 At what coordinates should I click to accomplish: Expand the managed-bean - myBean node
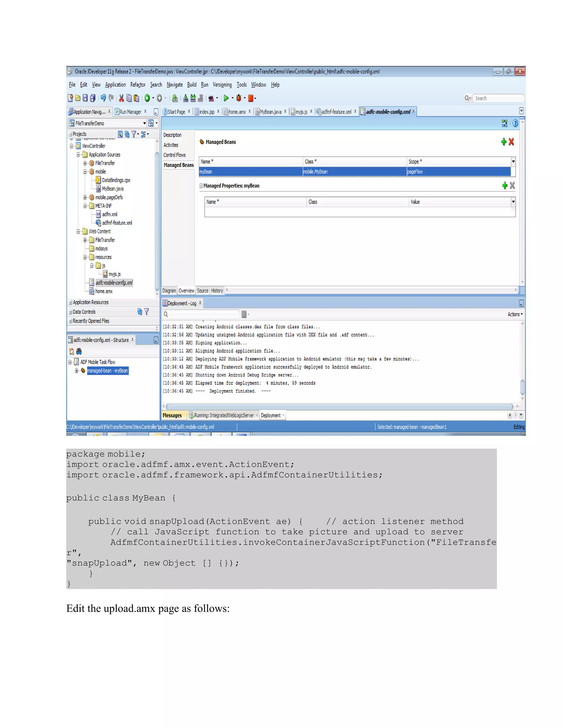76,371
